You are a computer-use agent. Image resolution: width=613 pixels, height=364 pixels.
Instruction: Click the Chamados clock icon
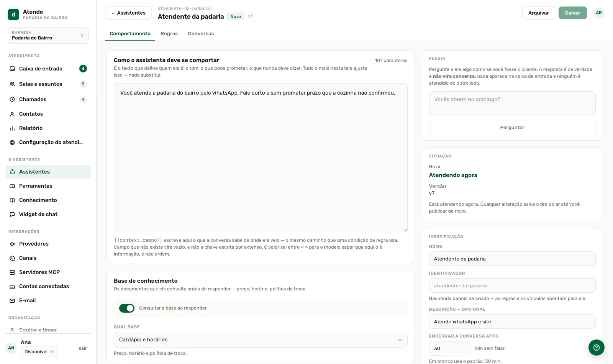tap(12, 99)
